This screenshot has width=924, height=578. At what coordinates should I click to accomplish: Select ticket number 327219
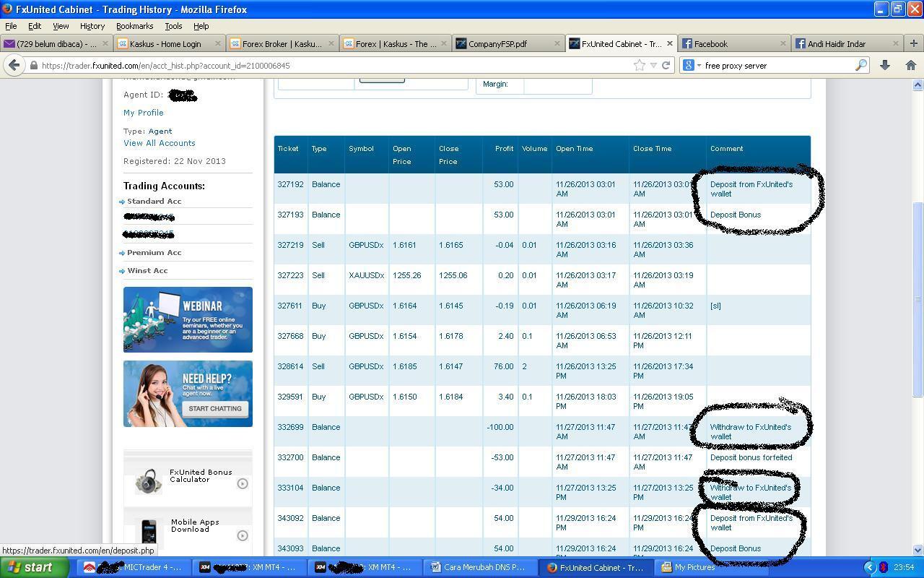coord(291,245)
